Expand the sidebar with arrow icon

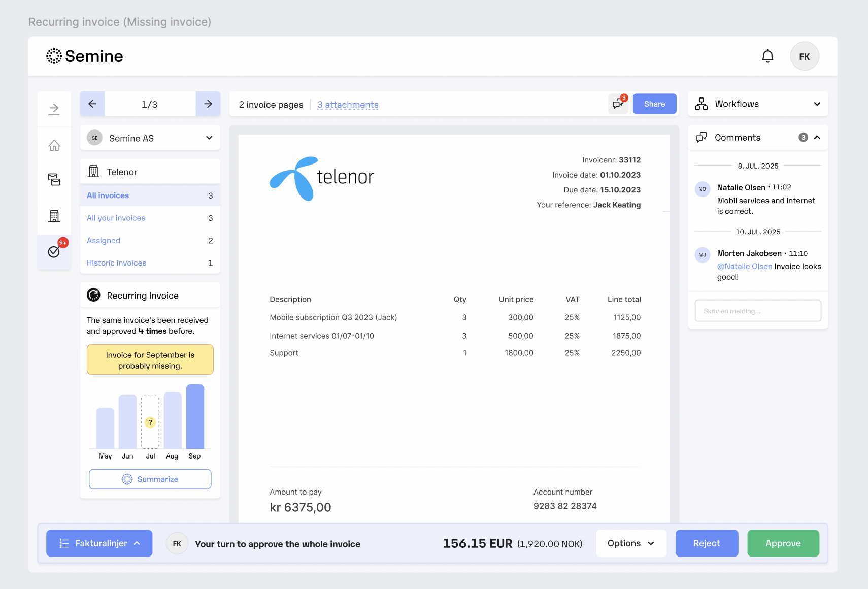click(x=54, y=109)
